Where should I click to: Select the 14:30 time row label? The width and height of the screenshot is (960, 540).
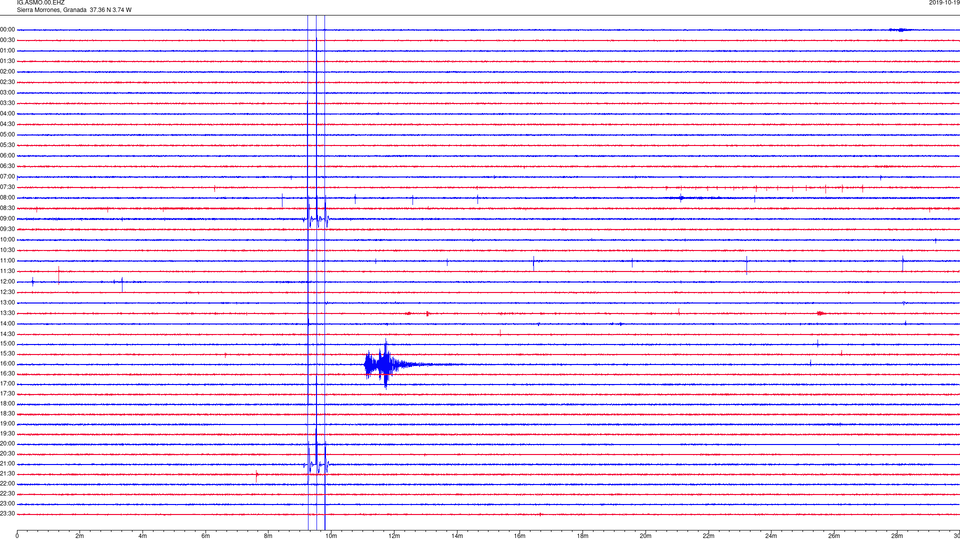[x=7, y=334]
